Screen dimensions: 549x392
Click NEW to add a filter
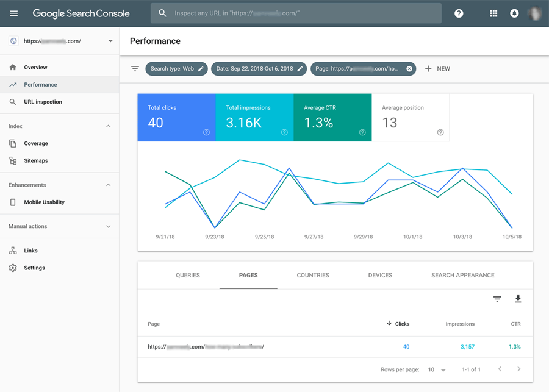coord(437,68)
